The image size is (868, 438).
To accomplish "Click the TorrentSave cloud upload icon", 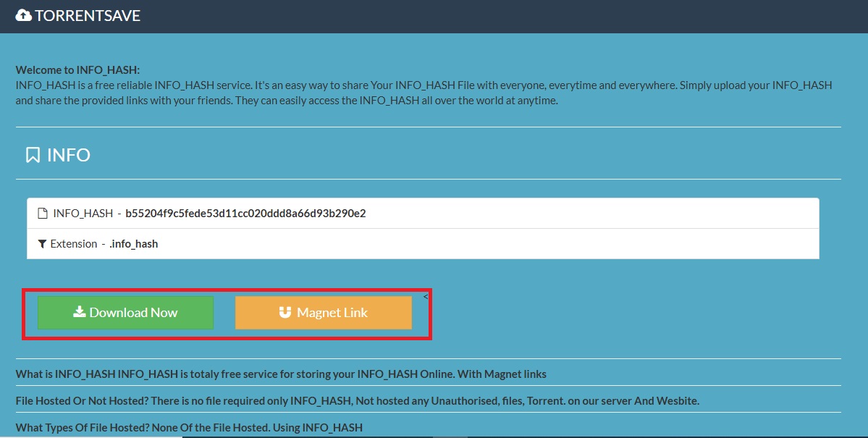I will click(23, 15).
